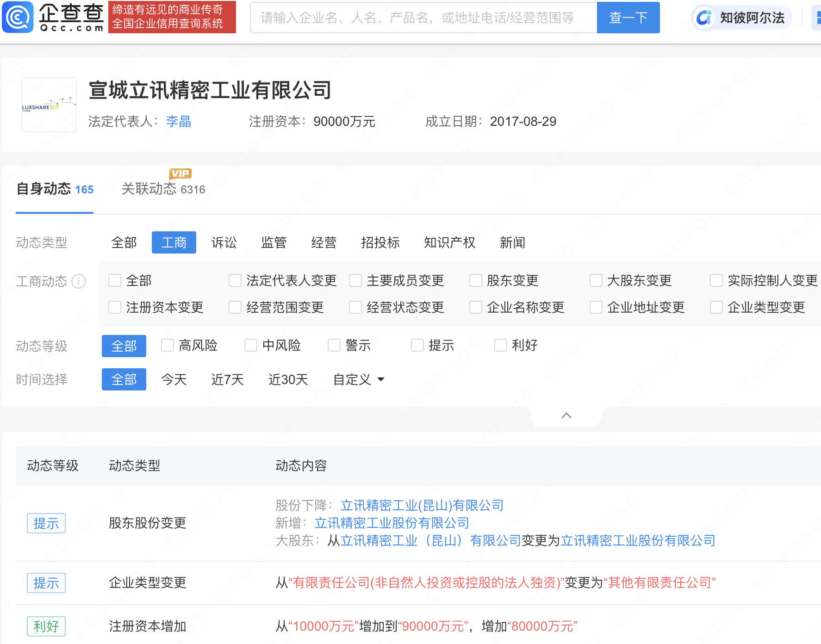Click the VIP badge above 关联动态
Screen dimensions: 821x644
[x=180, y=173]
